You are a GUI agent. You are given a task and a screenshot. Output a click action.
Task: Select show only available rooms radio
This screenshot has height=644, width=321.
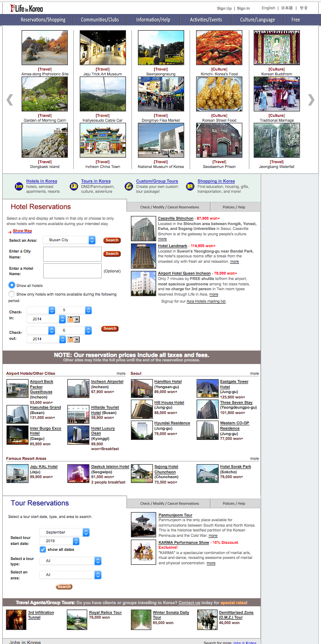pos(12,294)
